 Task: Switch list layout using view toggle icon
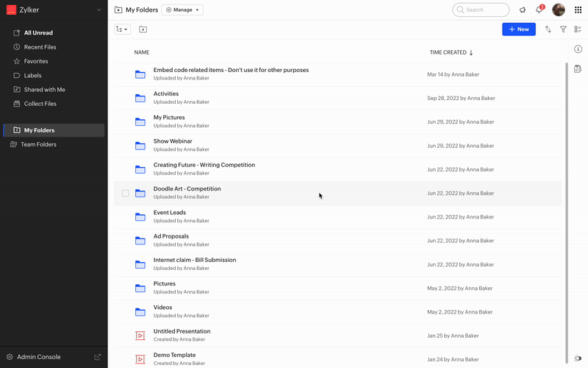[x=578, y=29]
